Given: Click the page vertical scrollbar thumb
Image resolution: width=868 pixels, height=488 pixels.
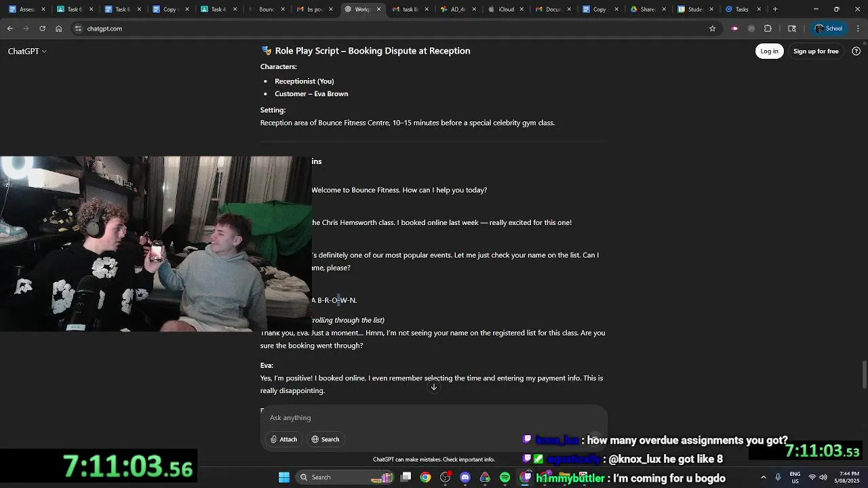Looking at the screenshot, I should click(863, 375).
